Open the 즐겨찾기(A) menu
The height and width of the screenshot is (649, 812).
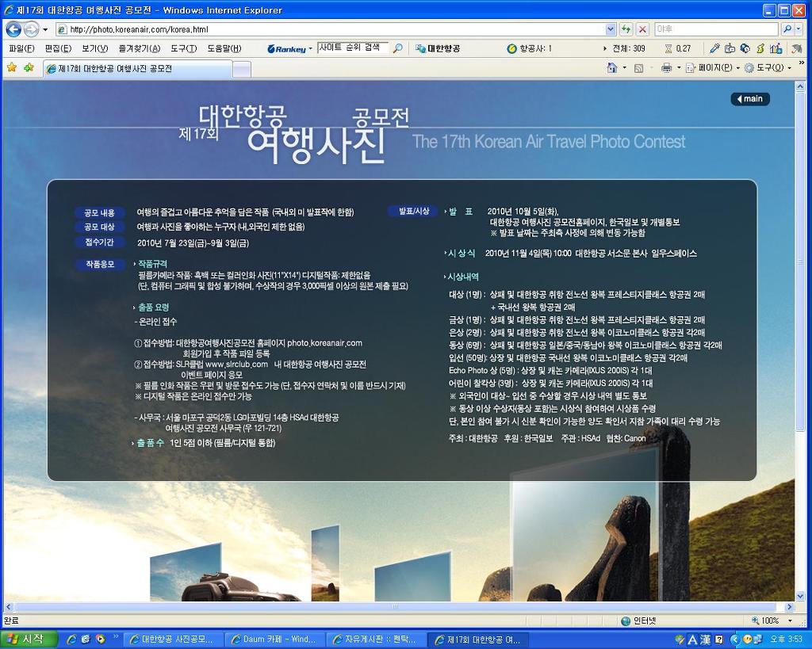[139, 48]
